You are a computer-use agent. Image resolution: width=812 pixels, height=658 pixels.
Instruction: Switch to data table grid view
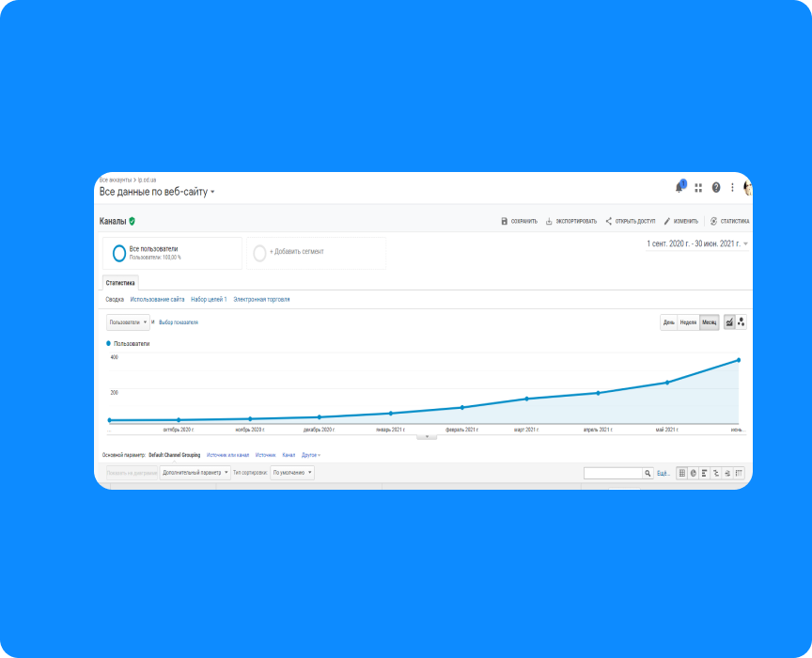coord(682,473)
